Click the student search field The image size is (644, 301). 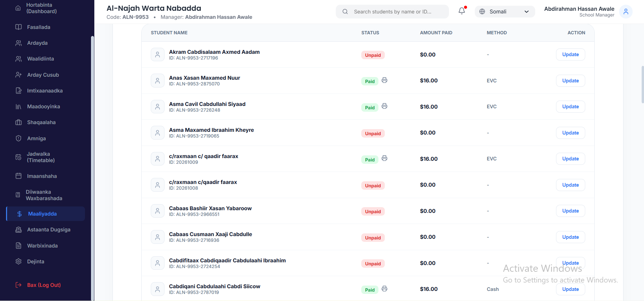[x=392, y=12]
